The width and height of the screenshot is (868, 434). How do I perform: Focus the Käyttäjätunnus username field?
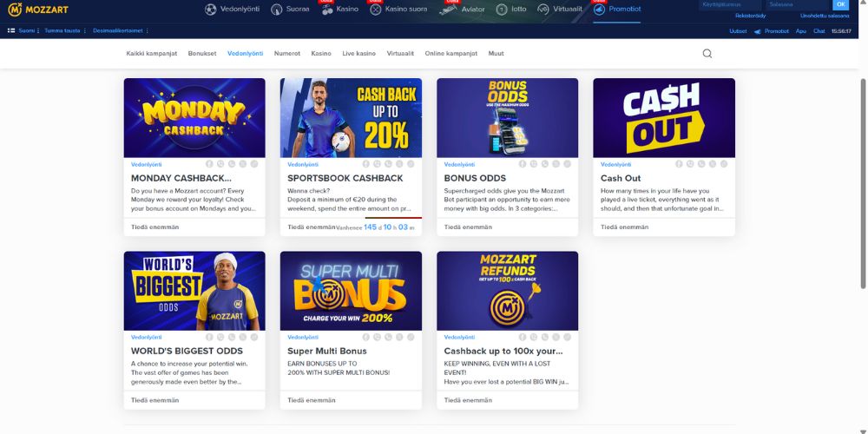(x=732, y=5)
